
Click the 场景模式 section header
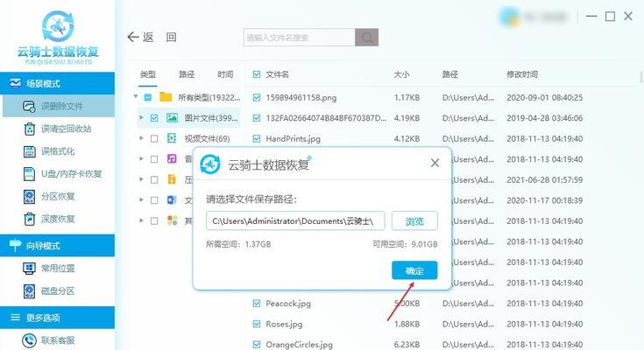pos(58,83)
